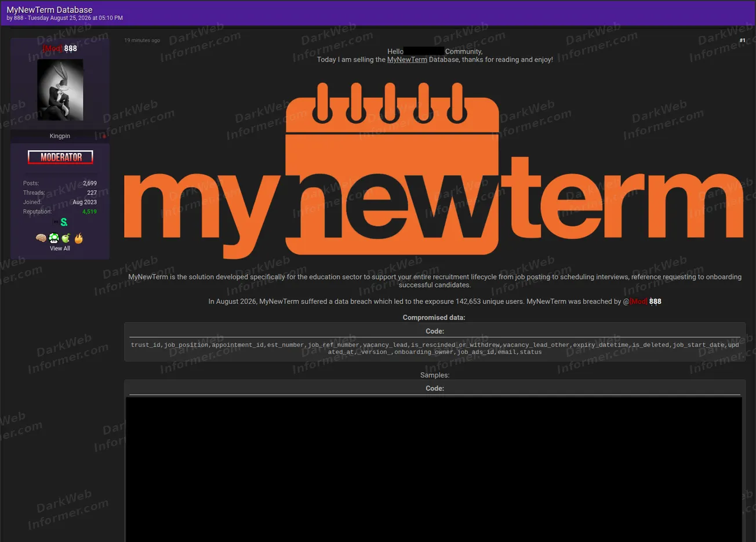Open the Moderator rank badge

(x=60, y=157)
